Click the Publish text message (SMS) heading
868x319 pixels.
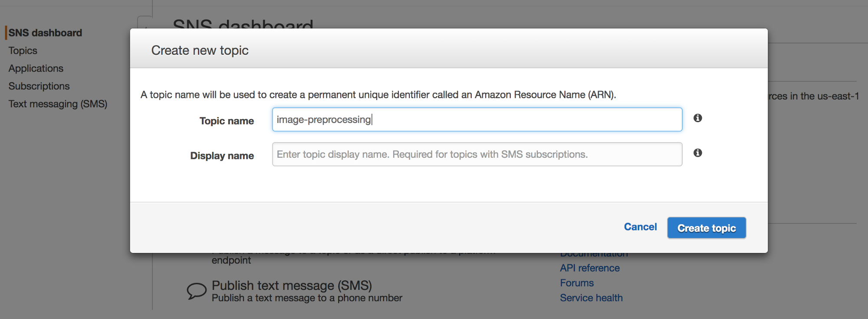292,286
